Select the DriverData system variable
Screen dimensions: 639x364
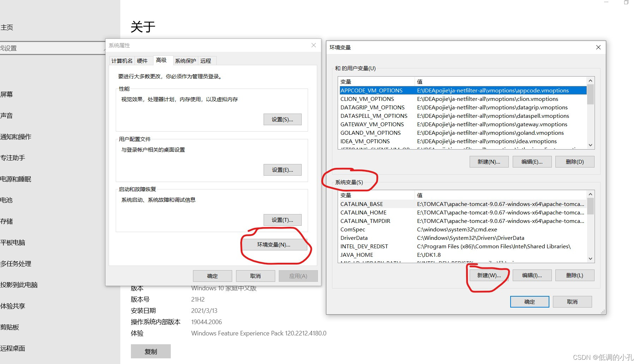click(463, 238)
